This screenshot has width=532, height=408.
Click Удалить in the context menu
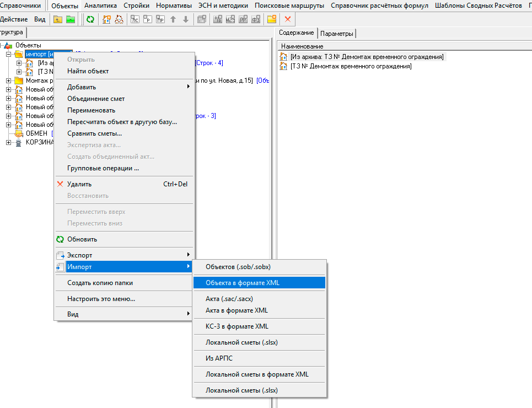coord(79,184)
